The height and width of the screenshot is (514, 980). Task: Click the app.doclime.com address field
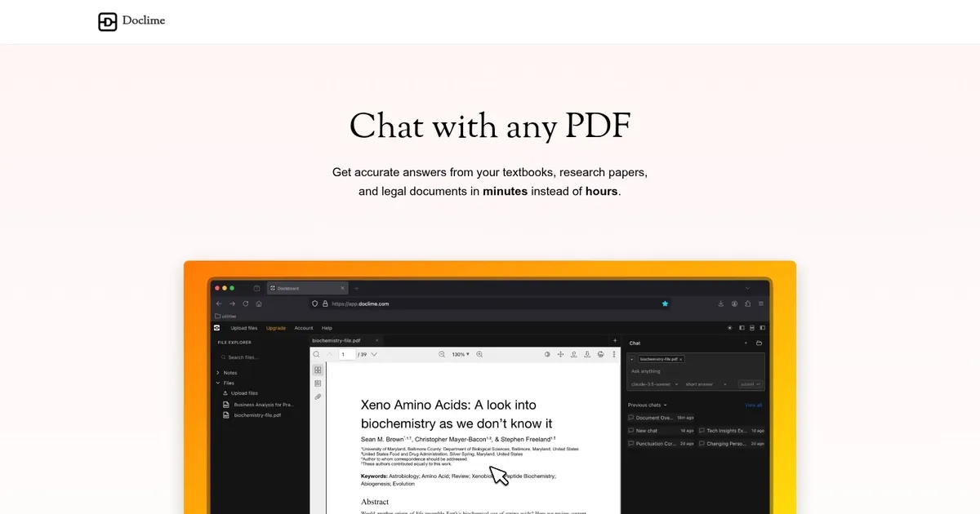[x=490, y=304]
